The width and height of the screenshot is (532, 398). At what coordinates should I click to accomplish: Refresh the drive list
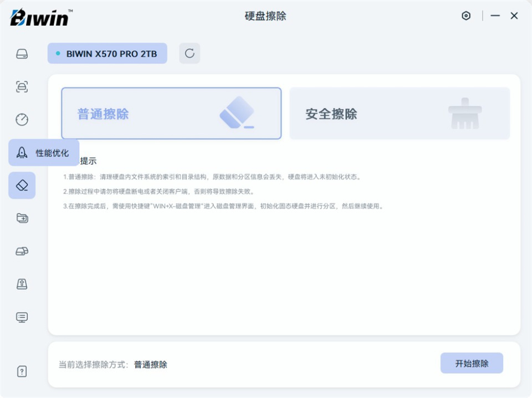[190, 53]
